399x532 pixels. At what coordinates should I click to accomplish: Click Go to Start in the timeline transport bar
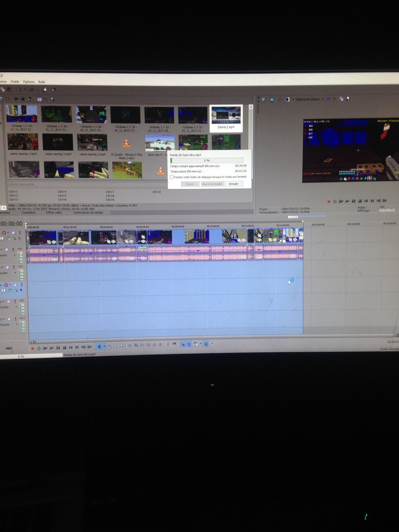pyautogui.click(x=70, y=346)
